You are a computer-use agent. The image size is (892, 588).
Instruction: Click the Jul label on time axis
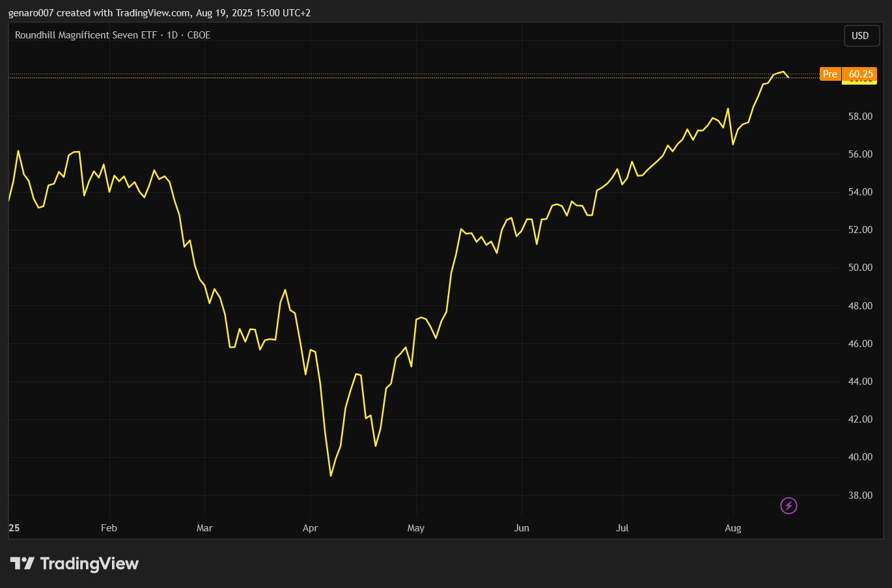(x=622, y=528)
